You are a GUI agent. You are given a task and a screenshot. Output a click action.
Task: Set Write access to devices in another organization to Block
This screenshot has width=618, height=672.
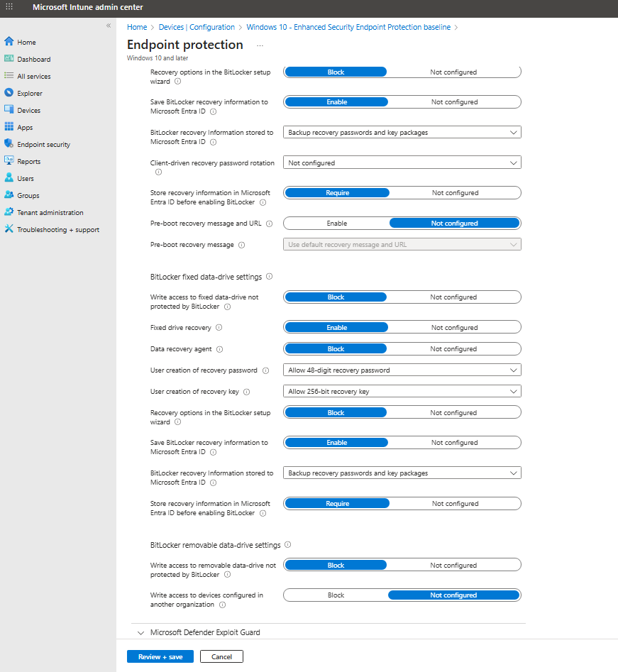(336, 595)
